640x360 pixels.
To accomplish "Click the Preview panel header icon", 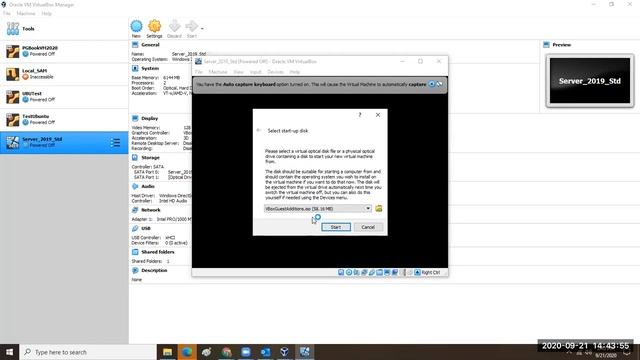I will [547, 45].
